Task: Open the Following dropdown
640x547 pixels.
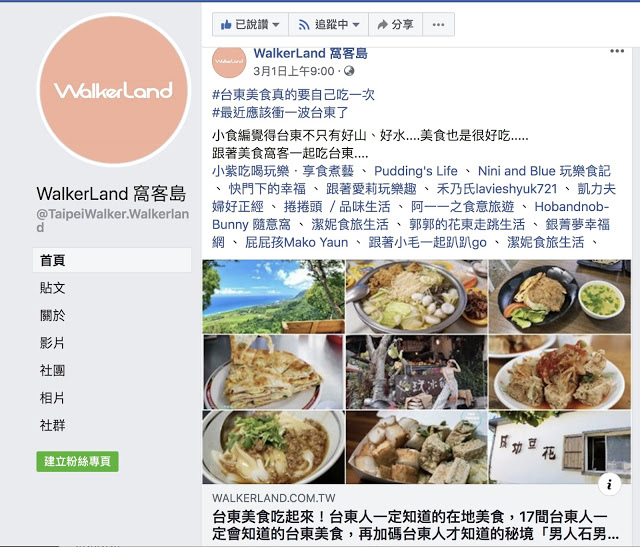Action: [329, 25]
